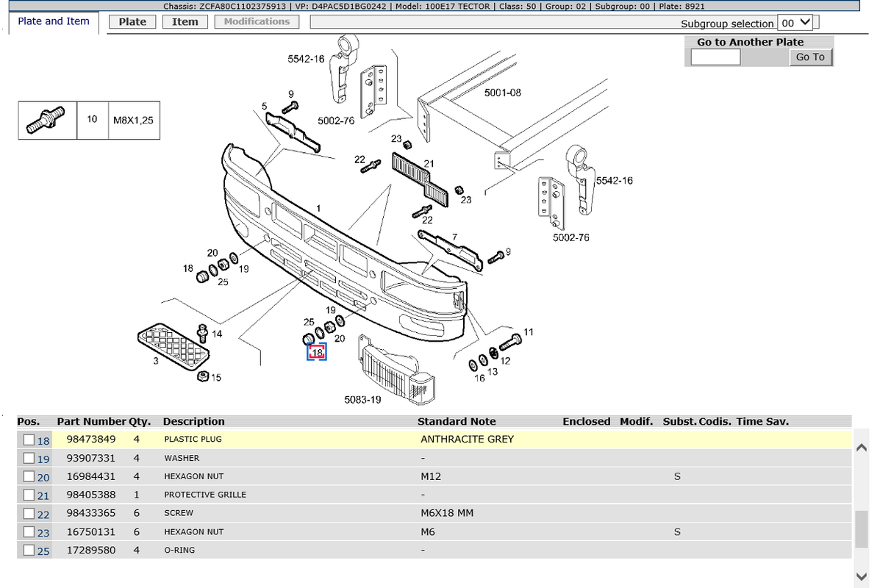Image resolution: width=880 pixels, height=588 pixels.
Task: Click the Part Number column header
Action: 91,421
